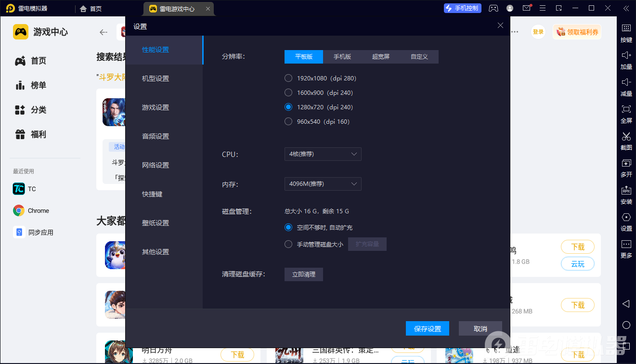The height and width of the screenshot is (364, 636).
Task: Open the messages icon with red notification dot
Action: click(x=526, y=8)
